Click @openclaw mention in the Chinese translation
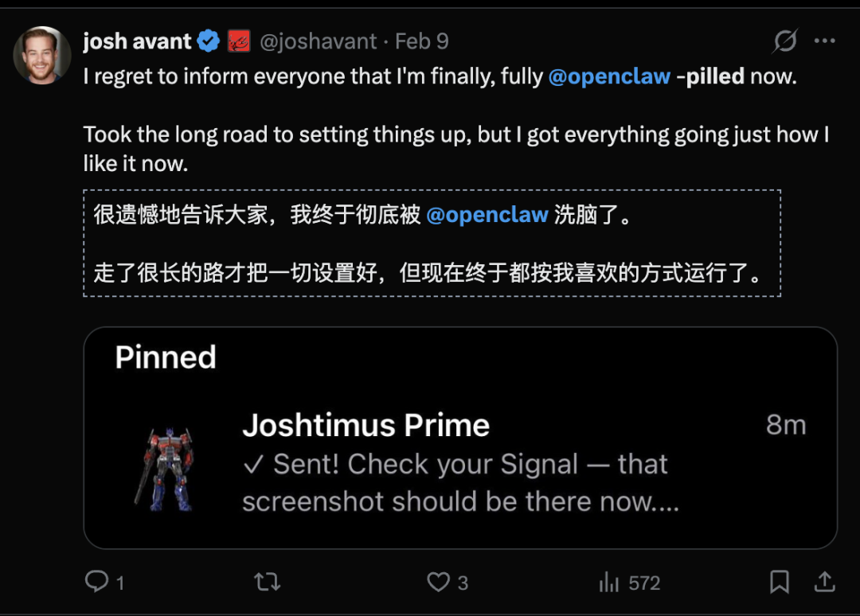The width and height of the screenshot is (860, 616). tap(487, 215)
